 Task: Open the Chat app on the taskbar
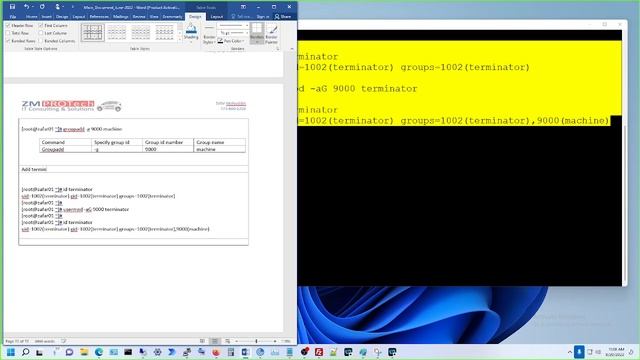[69, 352]
